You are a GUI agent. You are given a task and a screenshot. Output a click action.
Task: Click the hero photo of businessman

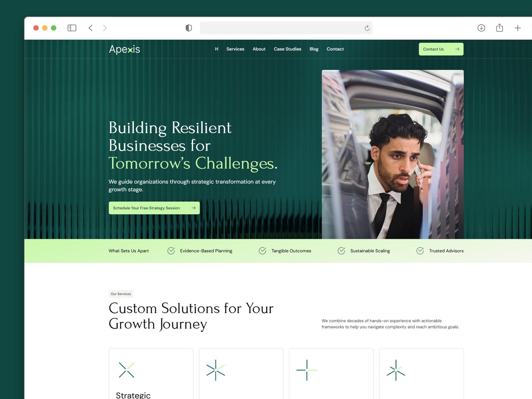click(393, 154)
